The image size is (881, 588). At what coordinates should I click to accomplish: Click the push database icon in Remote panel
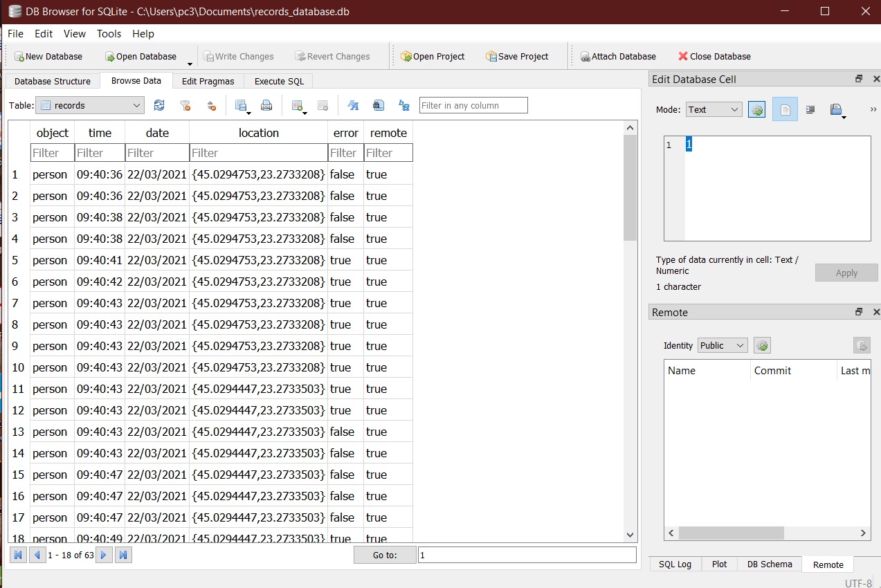coord(862,345)
